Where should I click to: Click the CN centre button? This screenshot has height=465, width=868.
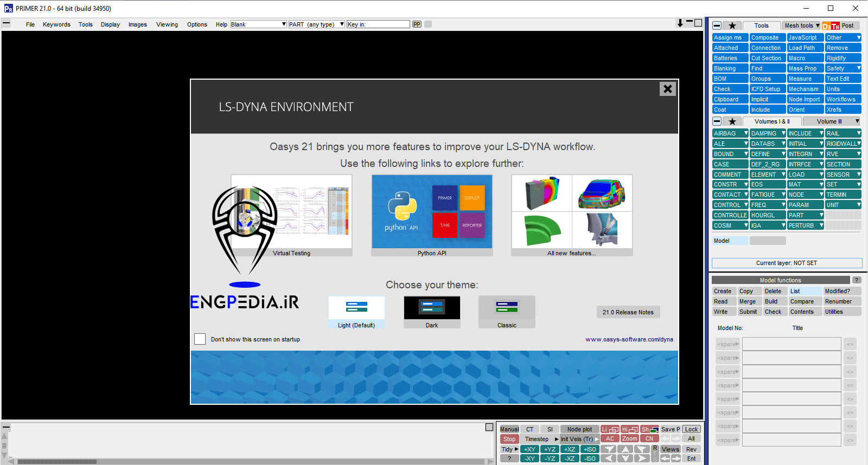pyautogui.click(x=650, y=439)
